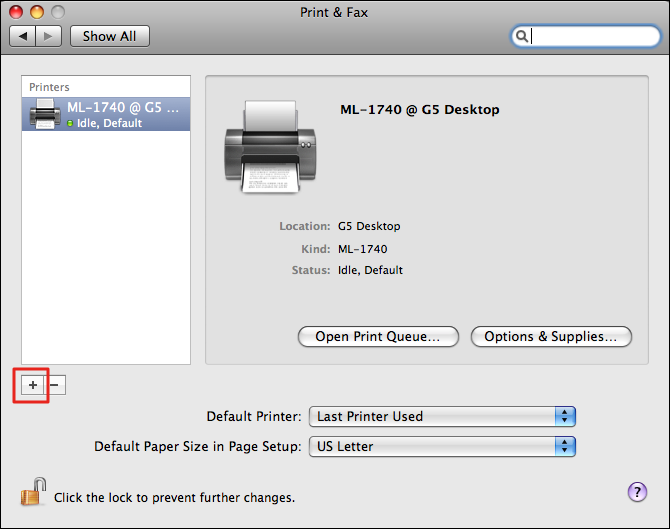The width and height of the screenshot is (670, 529).
Task: Click the 'Printers' list header
Action: (x=49, y=87)
